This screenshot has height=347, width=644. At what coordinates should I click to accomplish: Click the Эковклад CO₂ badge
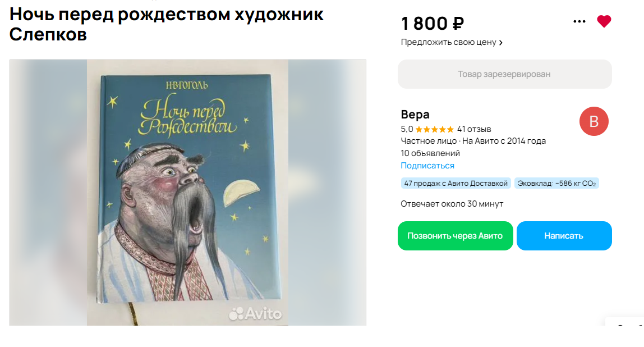[556, 184]
